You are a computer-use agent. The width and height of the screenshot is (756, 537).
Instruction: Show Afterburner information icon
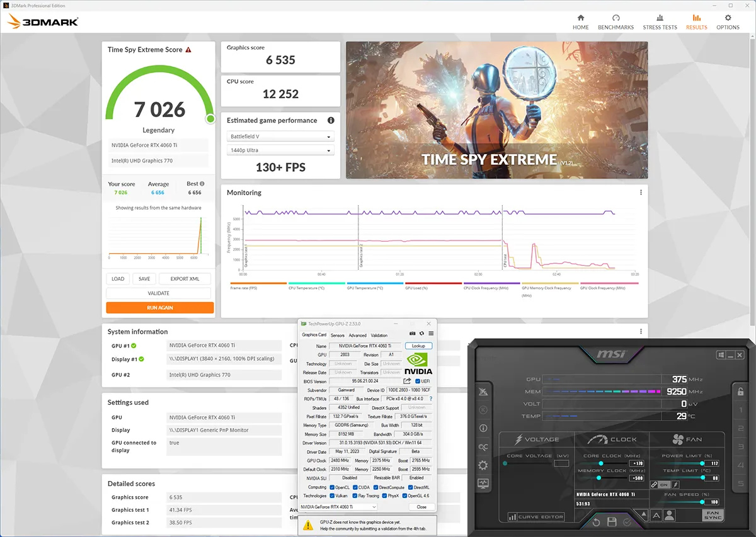coord(483,428)
